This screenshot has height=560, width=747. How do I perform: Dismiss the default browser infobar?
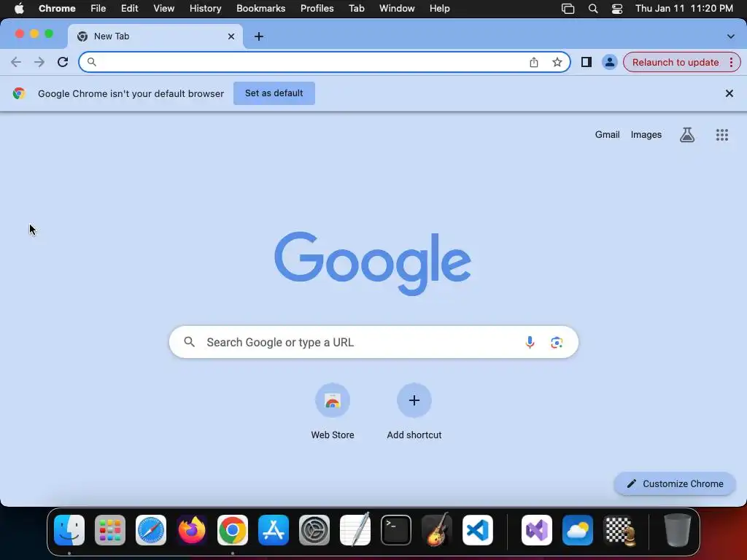pyautogui.click(x=729, y=93)
